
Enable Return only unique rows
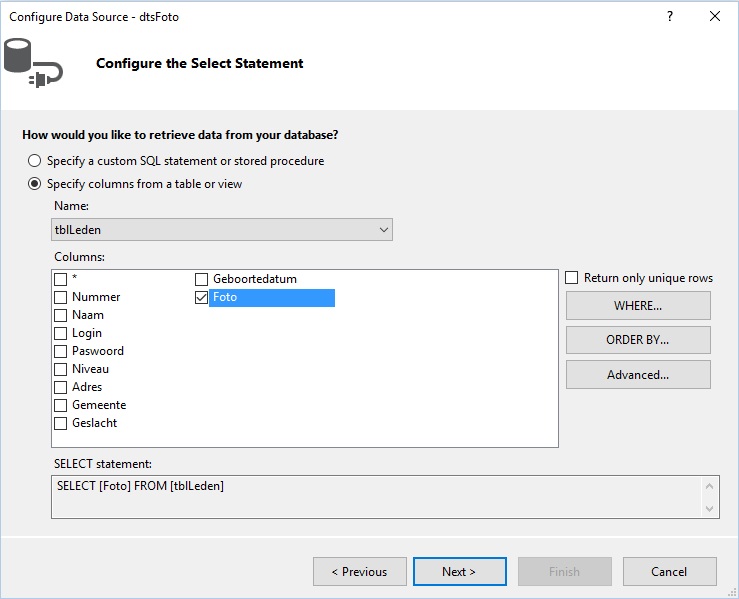[571, 278]
